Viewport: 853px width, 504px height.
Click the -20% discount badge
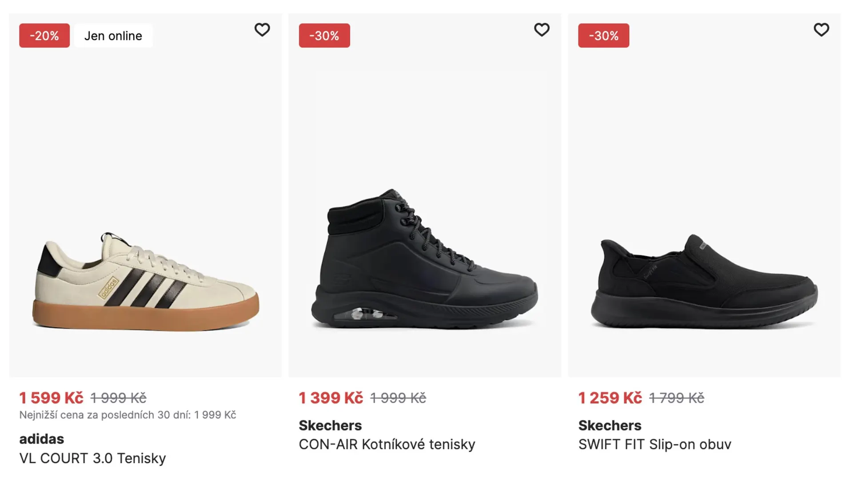click(44, 36)
